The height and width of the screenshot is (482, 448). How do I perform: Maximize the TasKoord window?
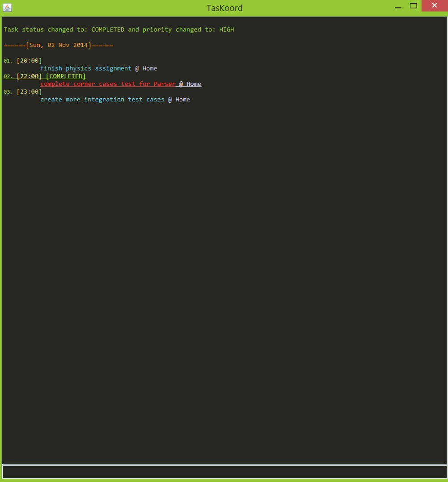(x=414, y=6)
